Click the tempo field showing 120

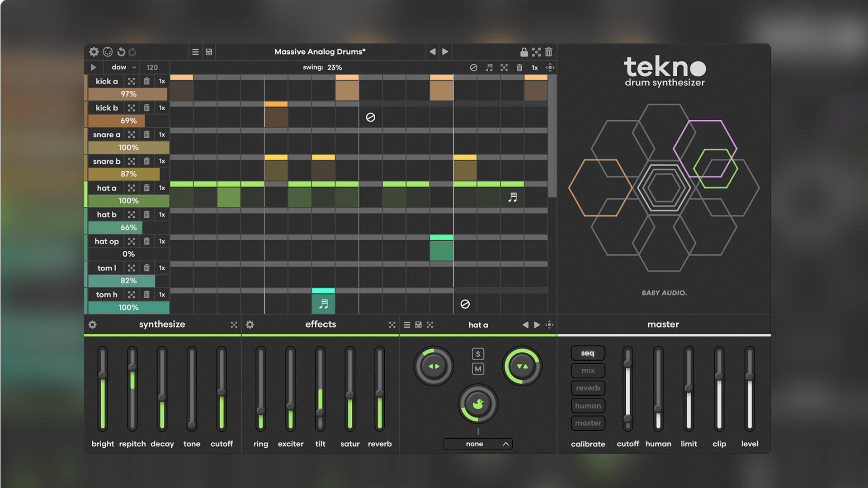tap(152, 67)
